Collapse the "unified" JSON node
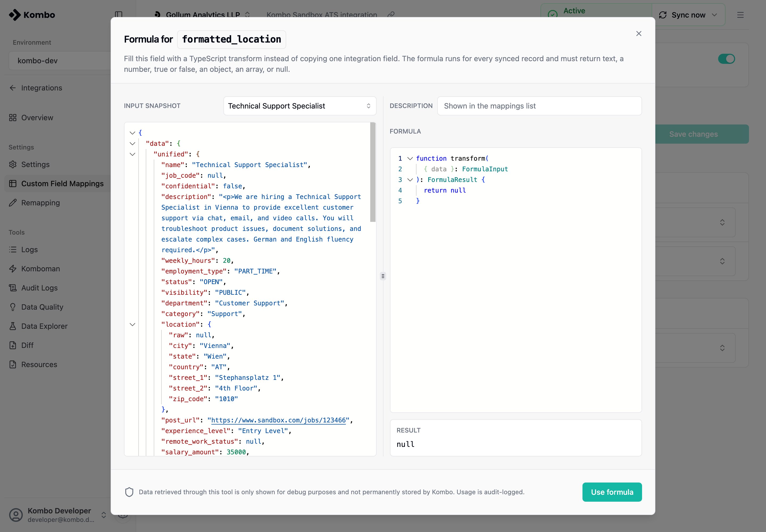Viewport: 766px width, 532px height. (132, 154)
